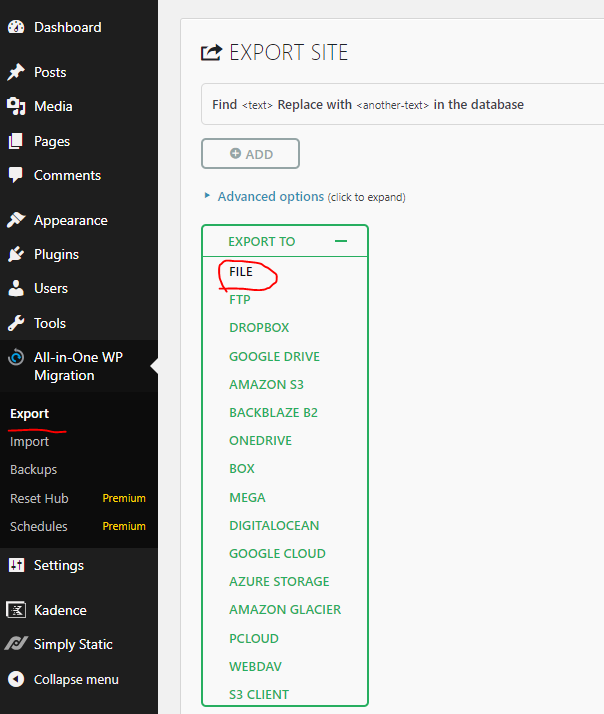Screen dimensions: 604x714
Task: Choose DIGITALOCEAN export option
Action: pos(274,525)
